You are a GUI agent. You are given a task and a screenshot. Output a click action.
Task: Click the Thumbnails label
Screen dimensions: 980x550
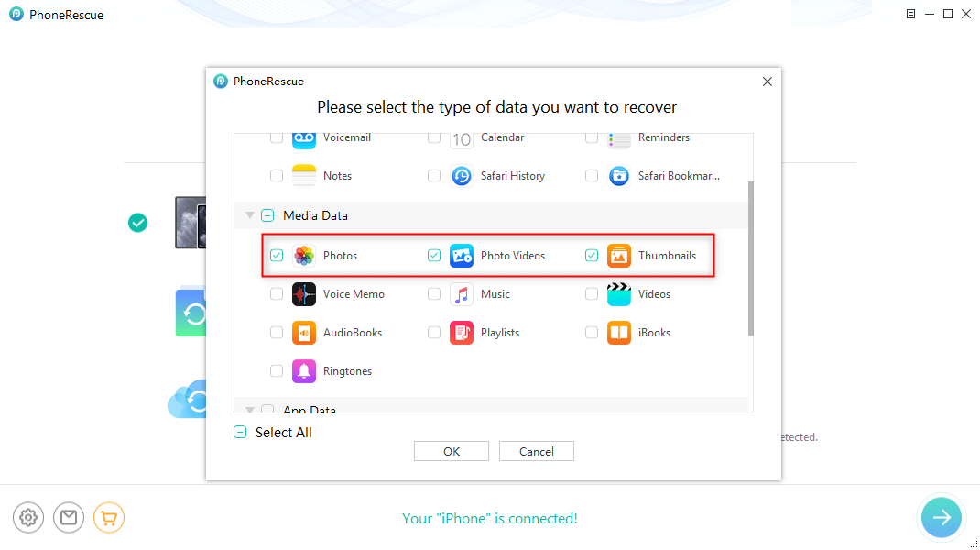point(667,255)
